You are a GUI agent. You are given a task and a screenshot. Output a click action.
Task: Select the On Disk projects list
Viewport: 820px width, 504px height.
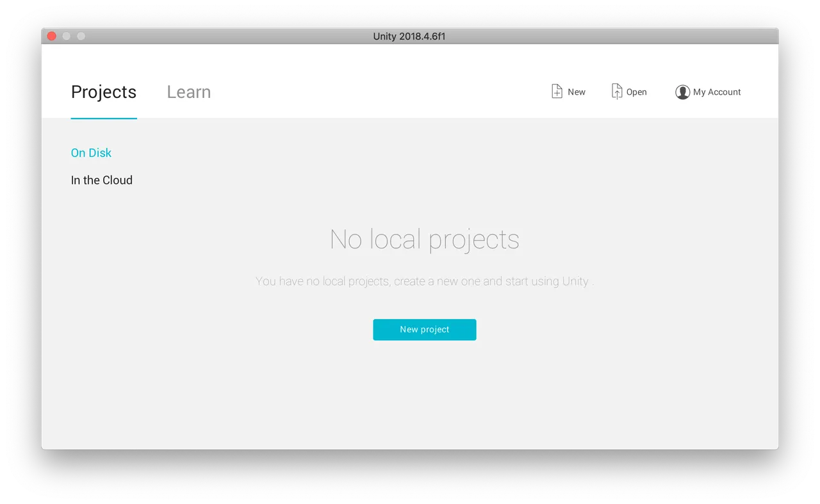91,153
